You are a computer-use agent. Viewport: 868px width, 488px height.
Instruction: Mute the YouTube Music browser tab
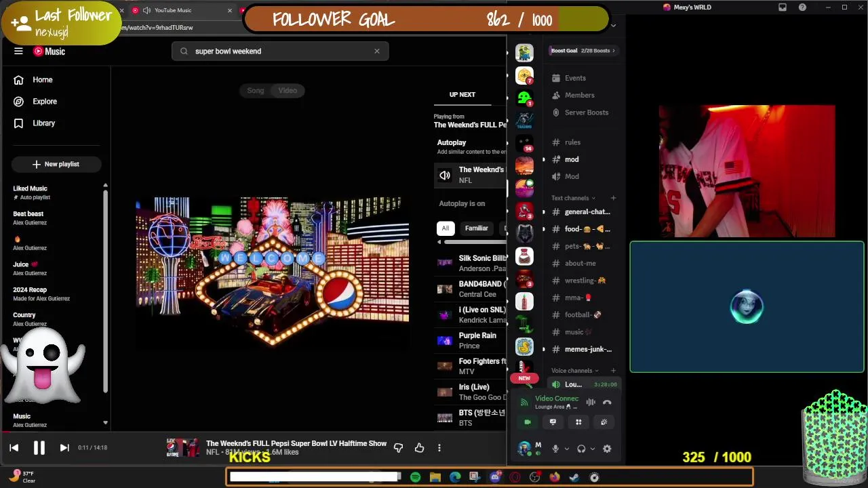click(146, 10)
